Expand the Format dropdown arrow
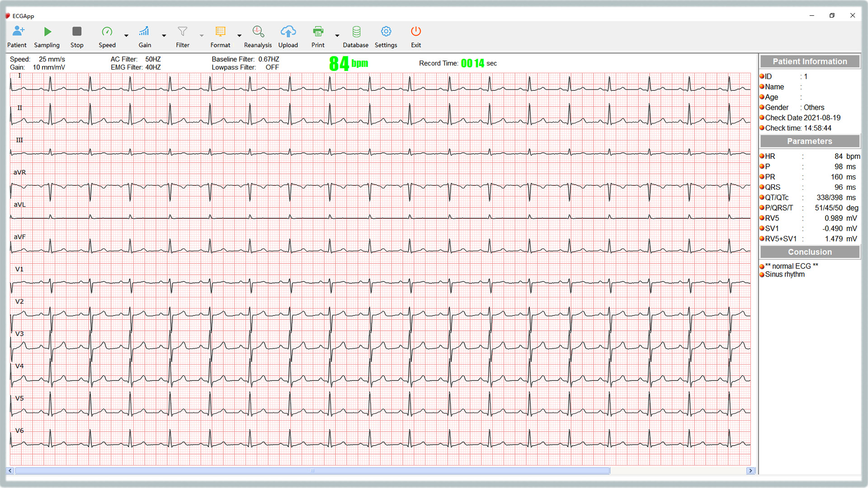 coord(239,35)
